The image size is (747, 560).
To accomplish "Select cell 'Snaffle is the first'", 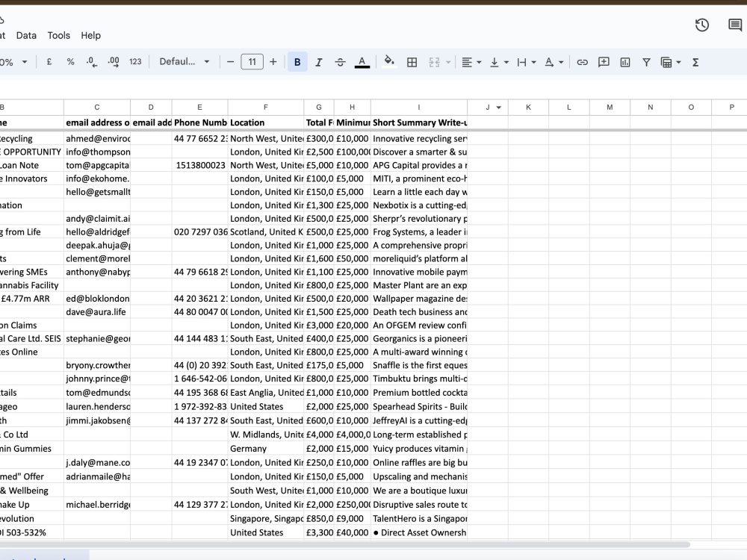I will pyautogui.click(x=419, y=365).
